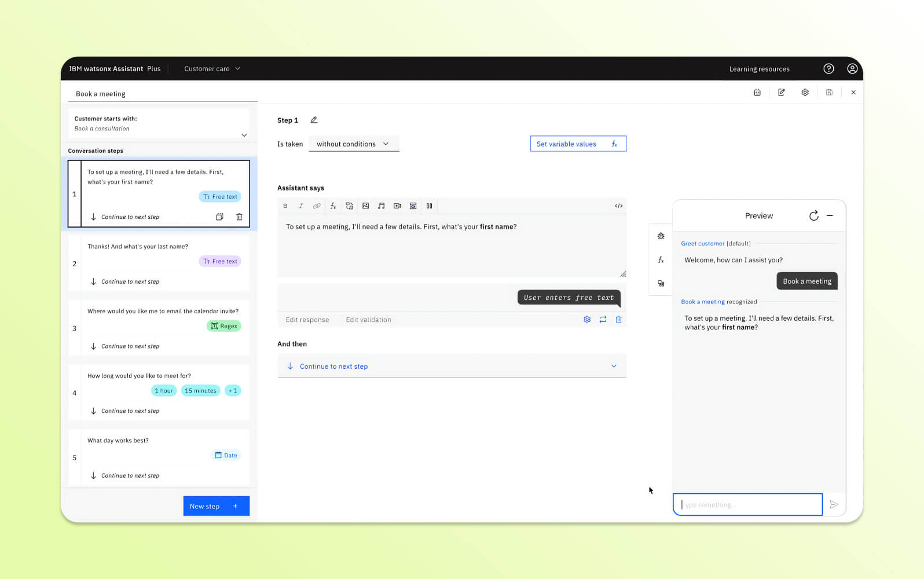Viewport: 924px width, 579px height.
Task: Click Edit response link
Action: 307,320
